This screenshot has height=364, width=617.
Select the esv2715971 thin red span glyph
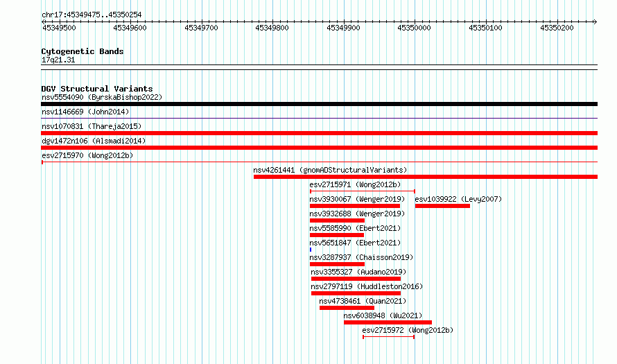click(x=363, y=191)
